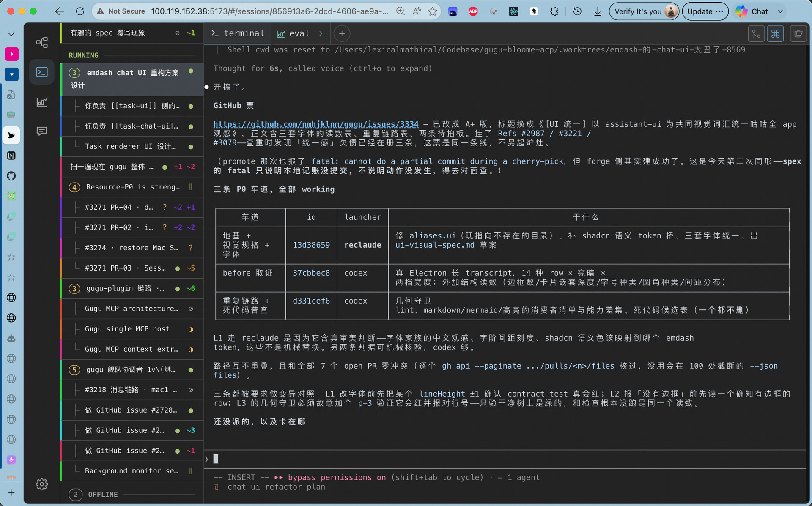Image resolution: width=812 pixels, height=506 pixels.
Task: Select session Background monitor se
Action: pyautogui.click(x=132, y=471)
